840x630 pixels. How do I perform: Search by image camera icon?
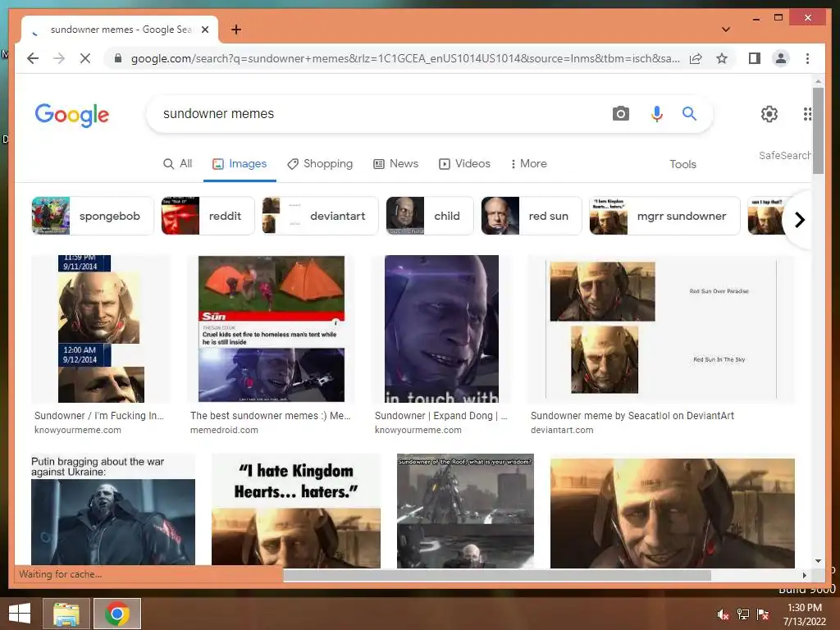click(620, 113)
